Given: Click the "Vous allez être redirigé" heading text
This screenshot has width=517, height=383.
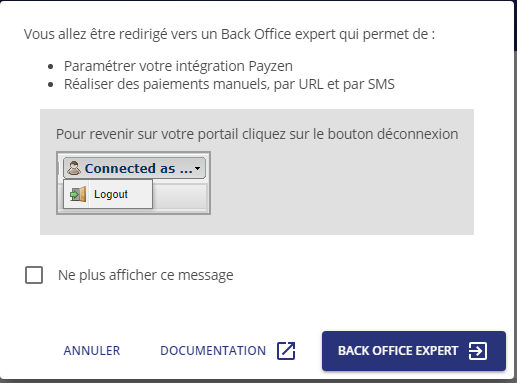Looking at the screenshot, I should pyautogui.click(x=229, y=34).
